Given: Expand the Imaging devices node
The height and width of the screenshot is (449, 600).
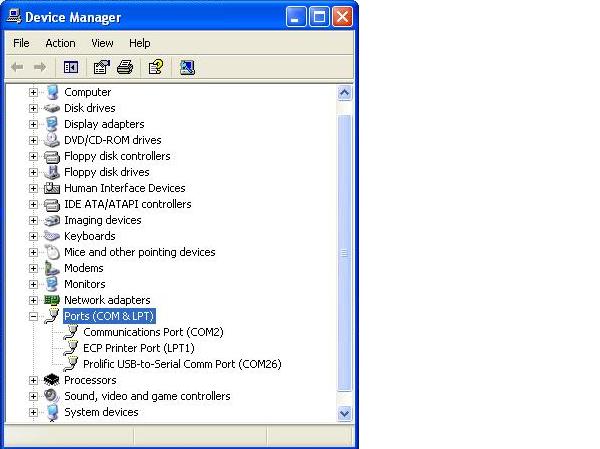Looking at the screenshot, I should [x=33, y=220].
